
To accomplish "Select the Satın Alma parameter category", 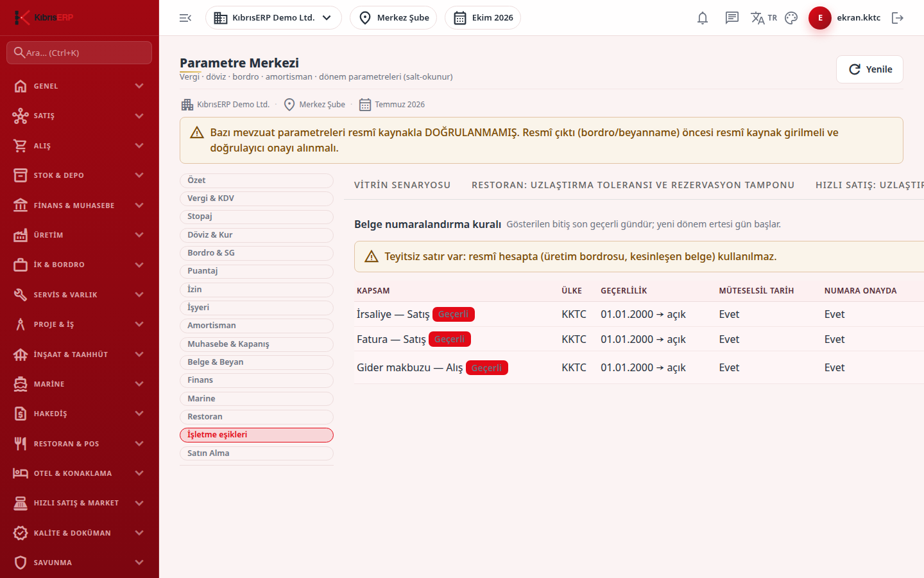I will [257, 453].
